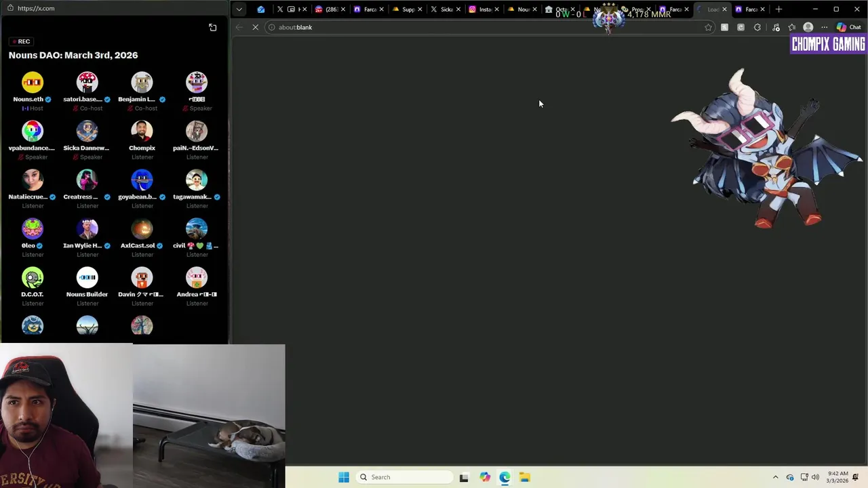Open the volume speaker tray icon
Viewport: 868px width, 488px height.
click(816, 477)
